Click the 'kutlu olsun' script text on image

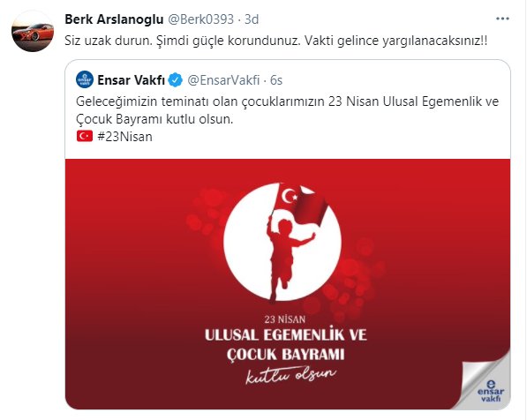click(x=290, y=375)
